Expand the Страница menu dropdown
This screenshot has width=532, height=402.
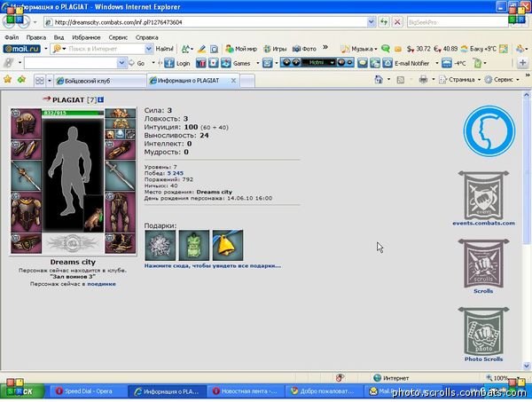(479, 80)
